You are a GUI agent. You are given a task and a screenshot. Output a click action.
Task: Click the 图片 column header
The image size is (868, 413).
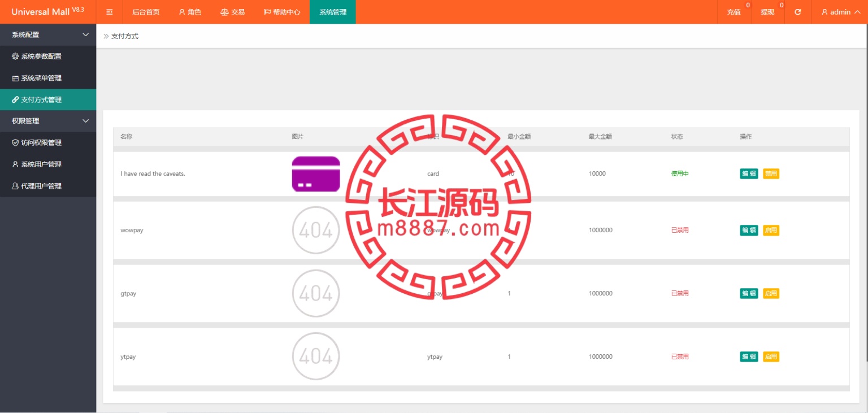pyautogui.click(x=298, y=137)
